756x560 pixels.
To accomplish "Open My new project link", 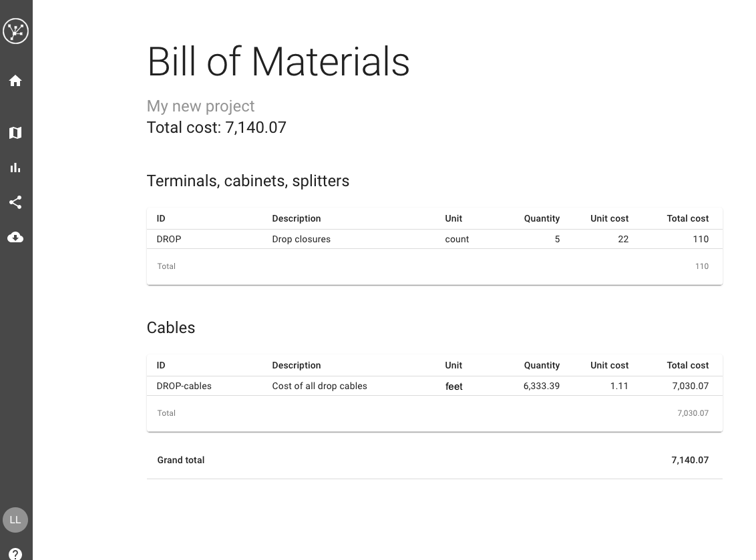I will pyautogui.click(x=200, y=106).
